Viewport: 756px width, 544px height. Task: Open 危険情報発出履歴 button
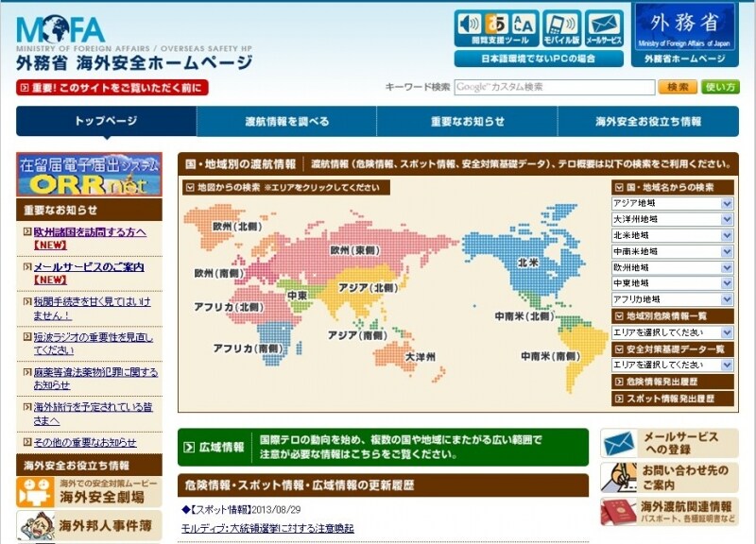[x=673, y=382]
